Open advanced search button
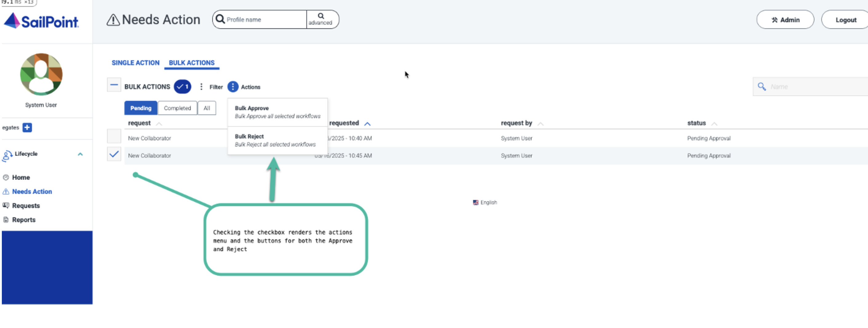Screen dimensions: 868x328 click(321, 19)
